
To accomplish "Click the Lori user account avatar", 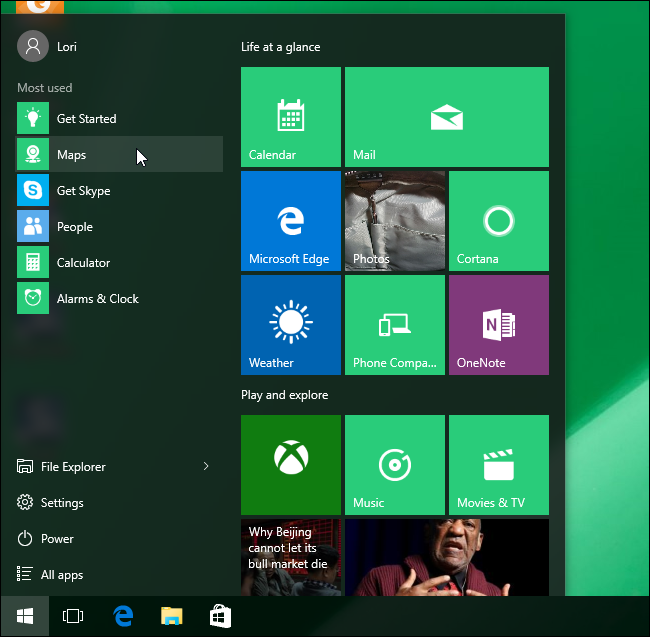I will tap(33, 46).
